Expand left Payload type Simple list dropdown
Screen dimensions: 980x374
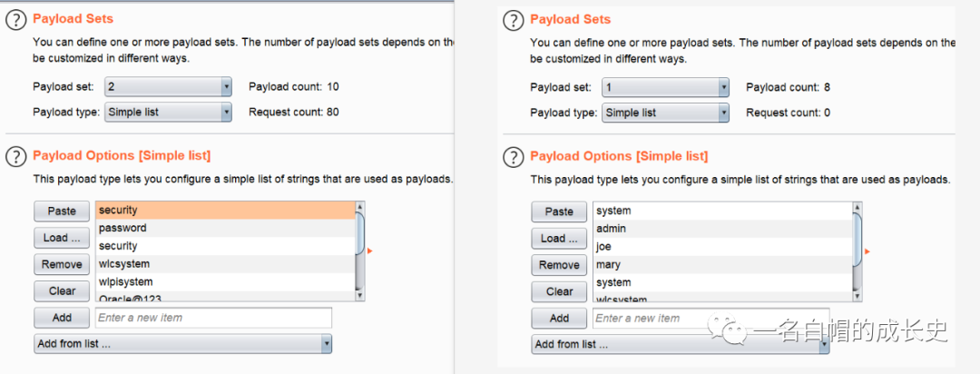pyautogui.click(x=168, y=112)
